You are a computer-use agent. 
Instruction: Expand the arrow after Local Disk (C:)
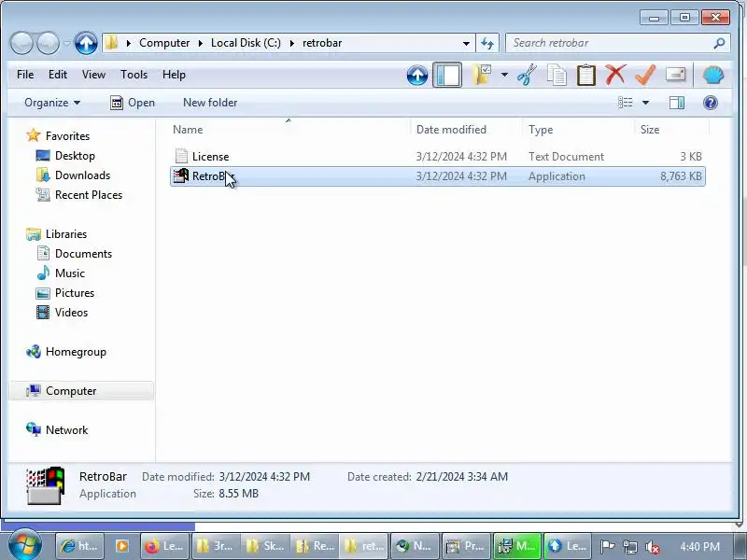click(x=291, y=43)
